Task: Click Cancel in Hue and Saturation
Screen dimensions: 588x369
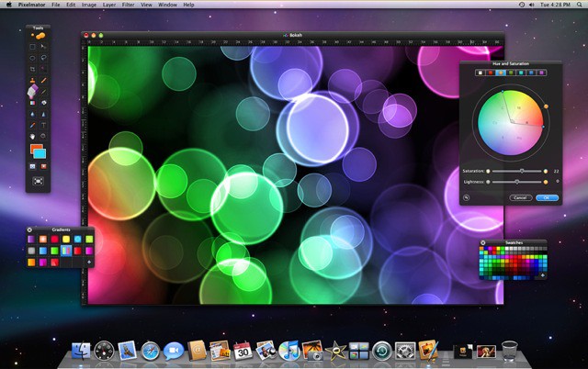Action: [x=520, y=196]
